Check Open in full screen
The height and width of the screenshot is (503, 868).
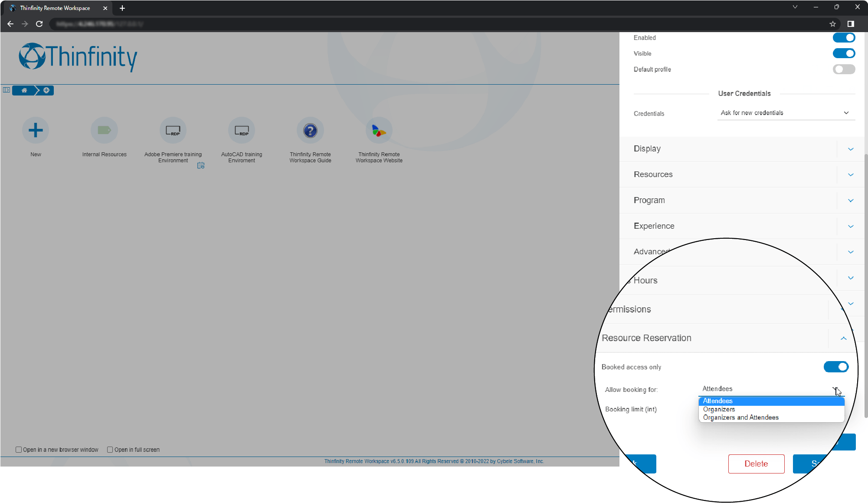[x=110, y=450]
